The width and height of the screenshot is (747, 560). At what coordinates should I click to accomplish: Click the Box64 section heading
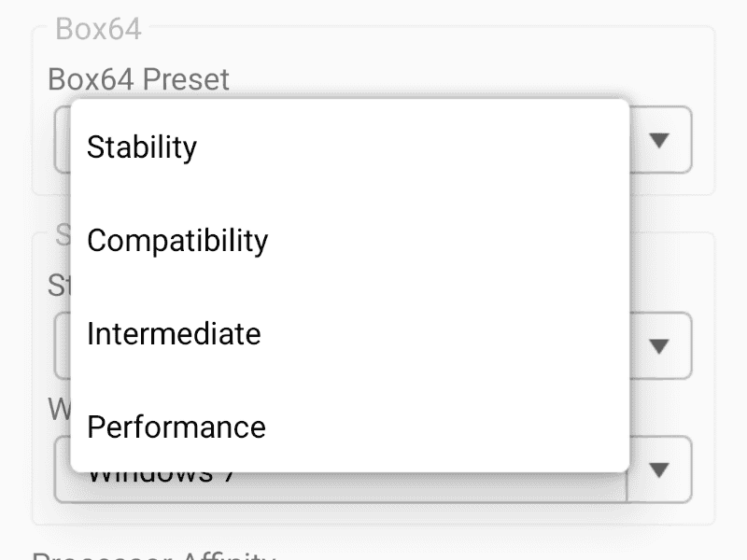[x=98, y=30]
